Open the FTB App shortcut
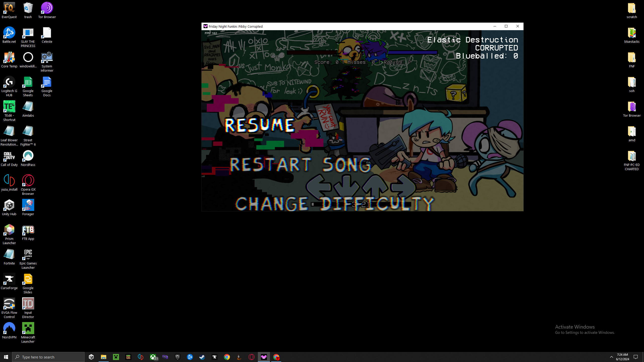The image size is (644, 362). click(28, 232)
